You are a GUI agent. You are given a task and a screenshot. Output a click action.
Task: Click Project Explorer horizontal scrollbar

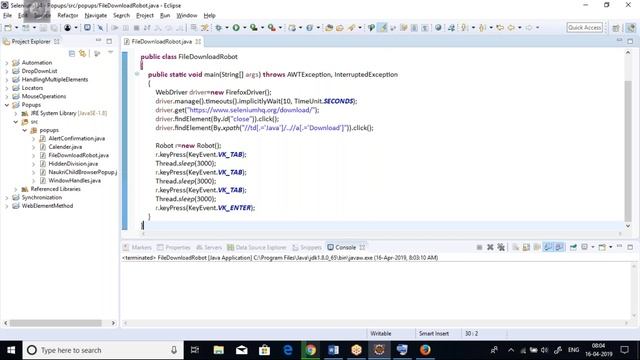(56, 323)
